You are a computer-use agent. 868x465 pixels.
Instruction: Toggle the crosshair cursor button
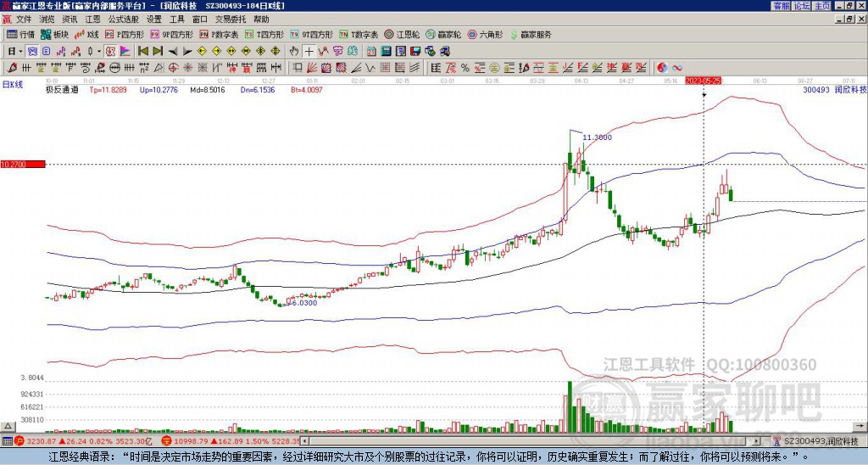pyautogui.click(x=309, y=52)
